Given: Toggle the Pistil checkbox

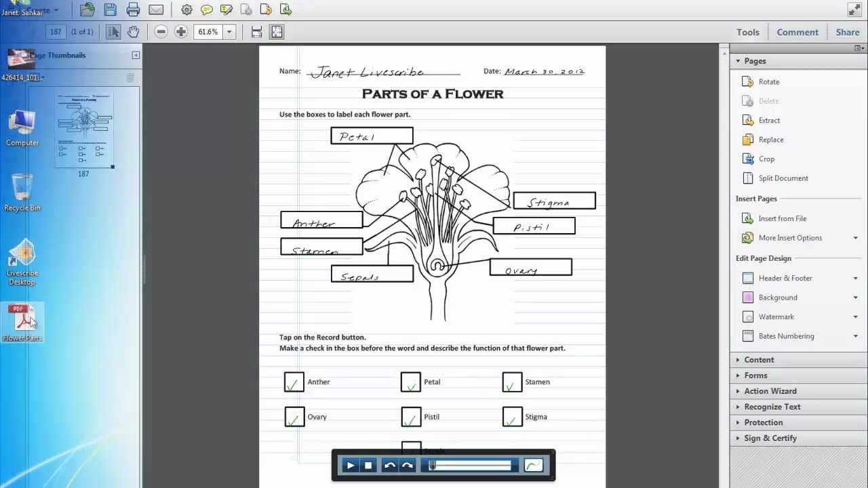Looking at the screenshot, I should point(411,417).
